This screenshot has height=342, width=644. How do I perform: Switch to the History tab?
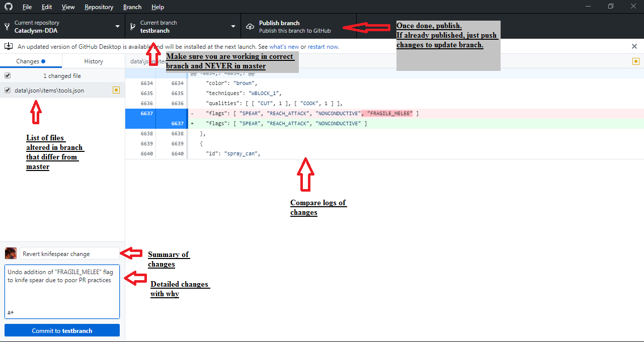click(94, 61)
